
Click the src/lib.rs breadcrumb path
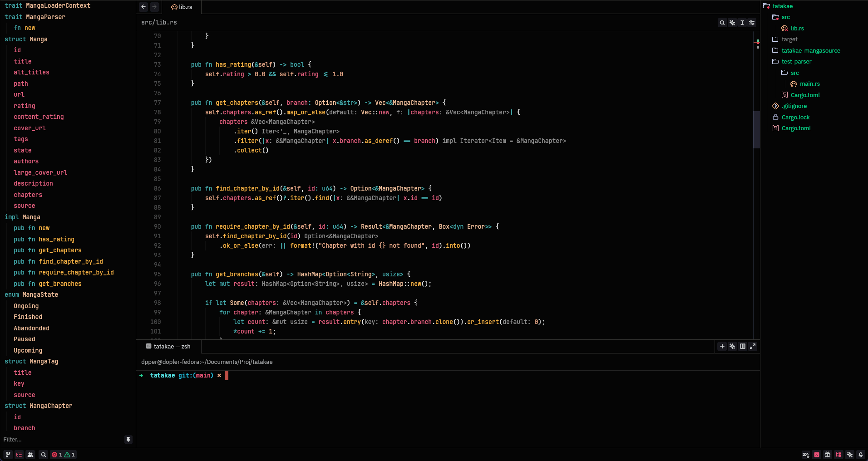point(159,23)
